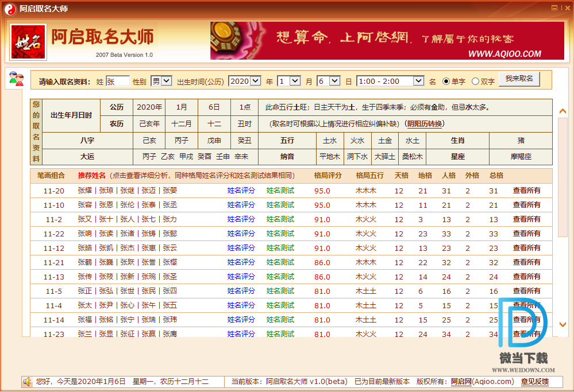Open 姓名评分 for the 11-10 row
The height and width of the screenshot is (392, 574).
pyautogui.click(x=241, y=205)
